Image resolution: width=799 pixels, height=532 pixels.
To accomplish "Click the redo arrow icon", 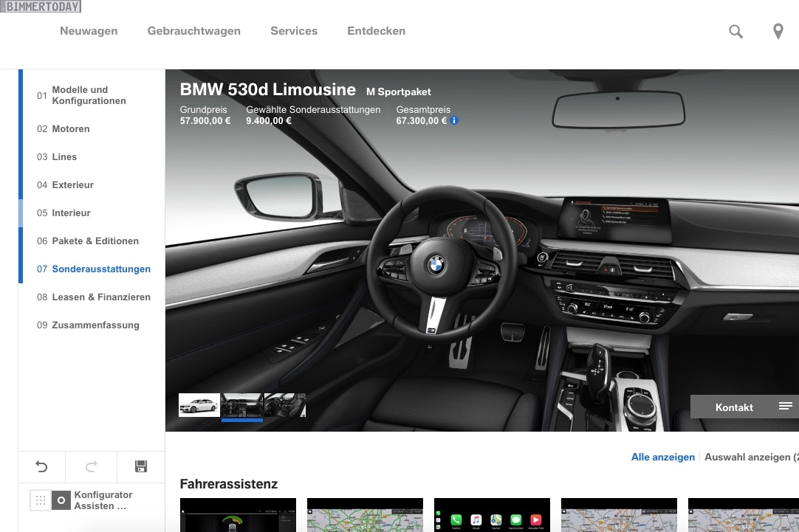I will click(x=92, y=466).
